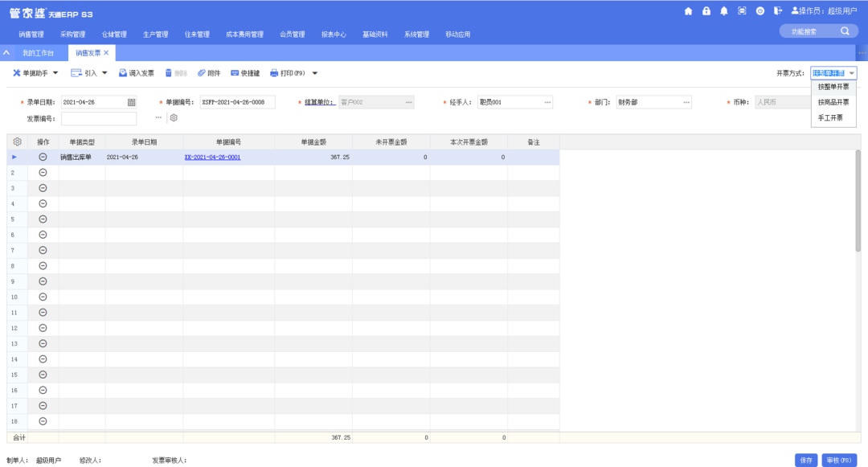Click the 保存 save button
The image size is (868, 467).
[805, 460]
